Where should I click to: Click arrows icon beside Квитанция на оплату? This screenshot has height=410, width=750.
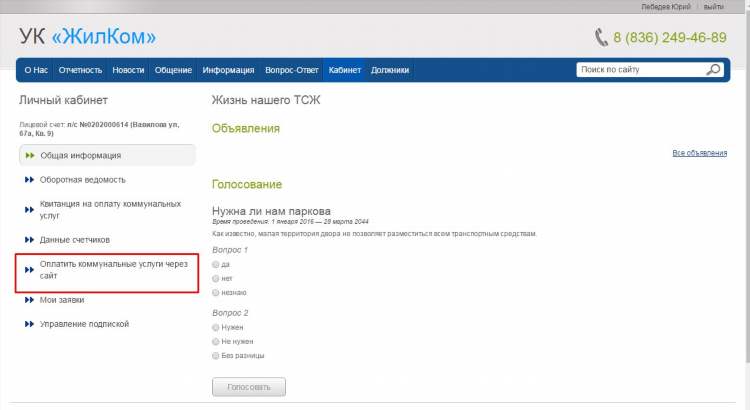click(29, 210)
